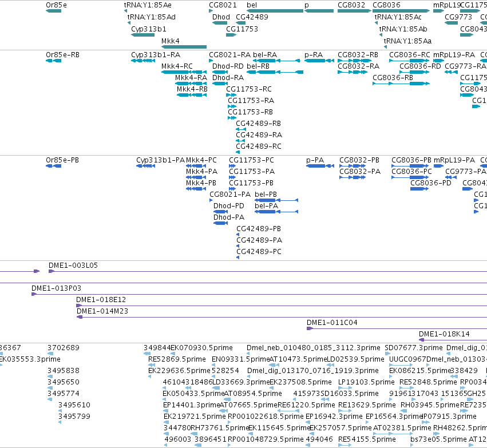Select the p-RA transcript label
This screenshot has height=448, width=487.
314,55
